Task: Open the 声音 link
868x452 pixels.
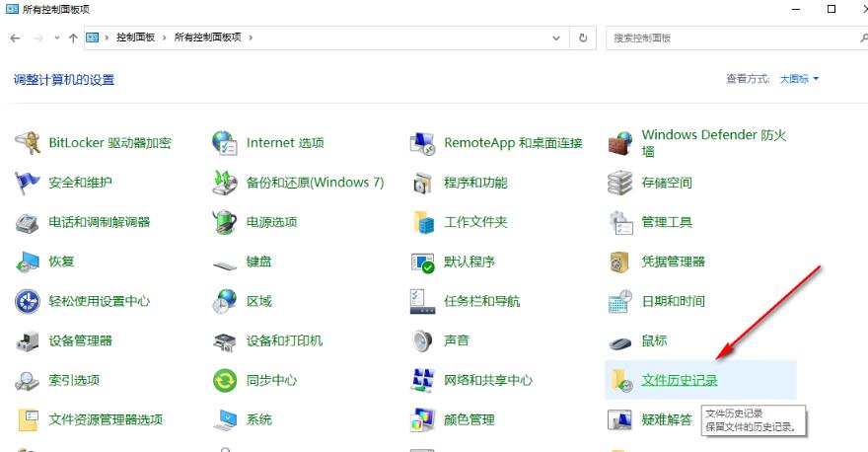Action: [x=457, y=341]
